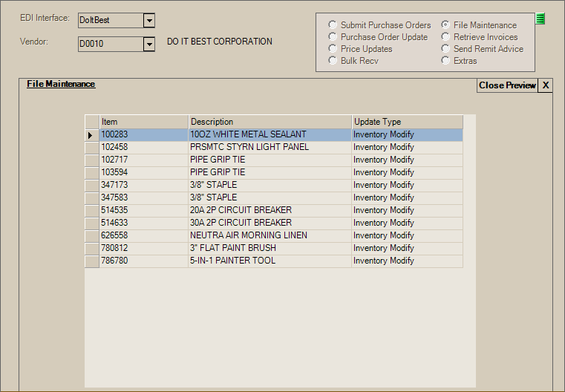
Task: Select item cell 102458
Action: tap(144, 147)
